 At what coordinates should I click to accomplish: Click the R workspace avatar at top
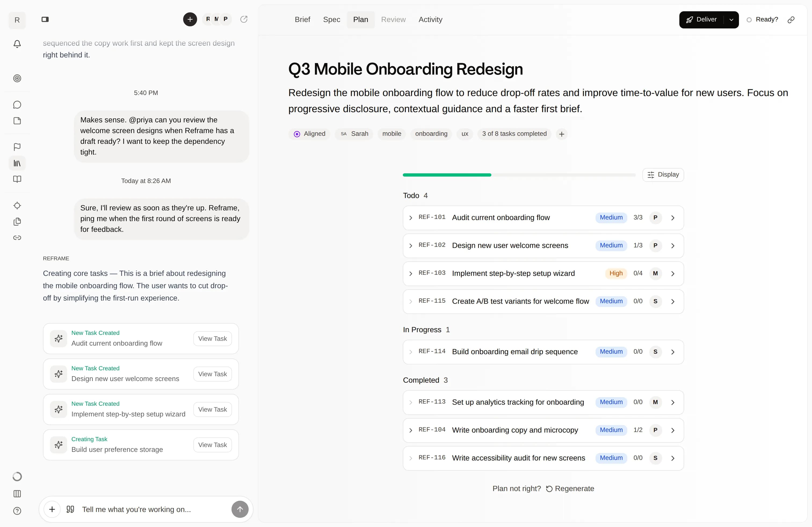pyautogui.click(x=17, y=20)
